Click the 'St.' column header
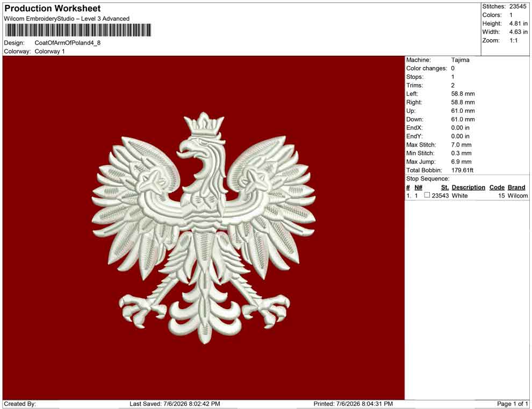Image resolution: width=532 pixels, height=409 pixels. click(445, 187)
